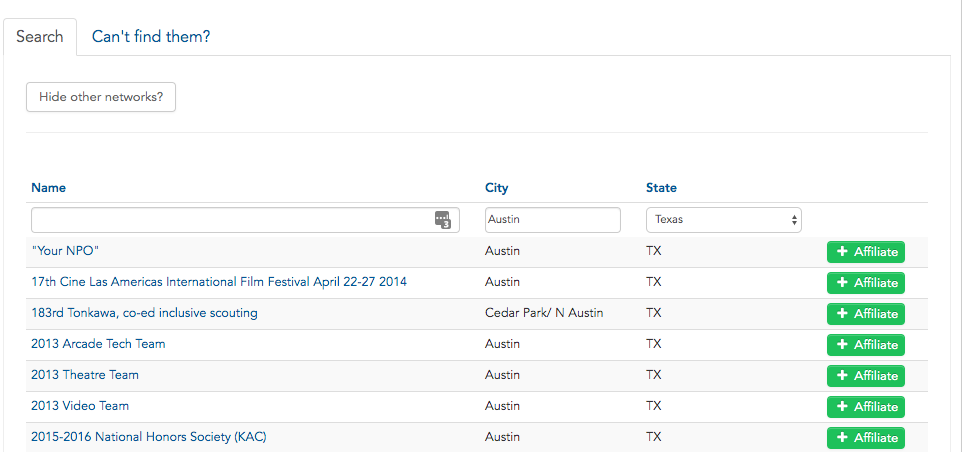Affiliate with "Your NPO" organization
This screenshot has height=452, width=978.
click(866, 252)
